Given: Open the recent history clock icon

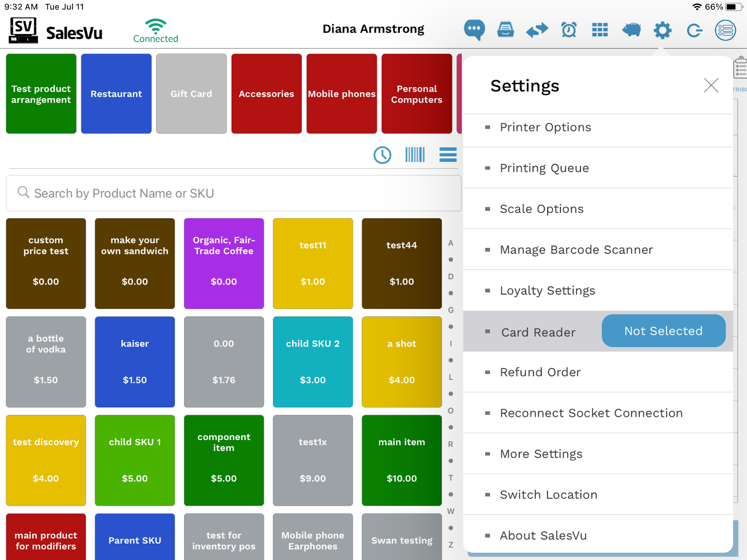Looking at the screenshot, I should [x=382, y=155].
